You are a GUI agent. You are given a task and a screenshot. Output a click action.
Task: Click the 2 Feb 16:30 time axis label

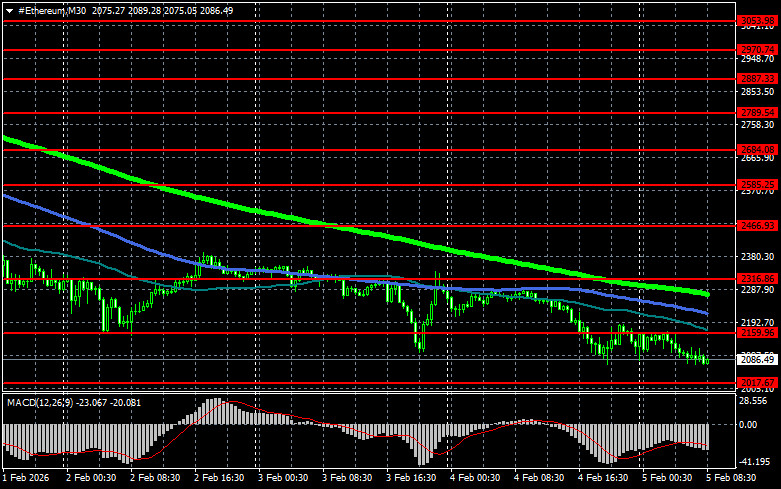click(220, 479)
